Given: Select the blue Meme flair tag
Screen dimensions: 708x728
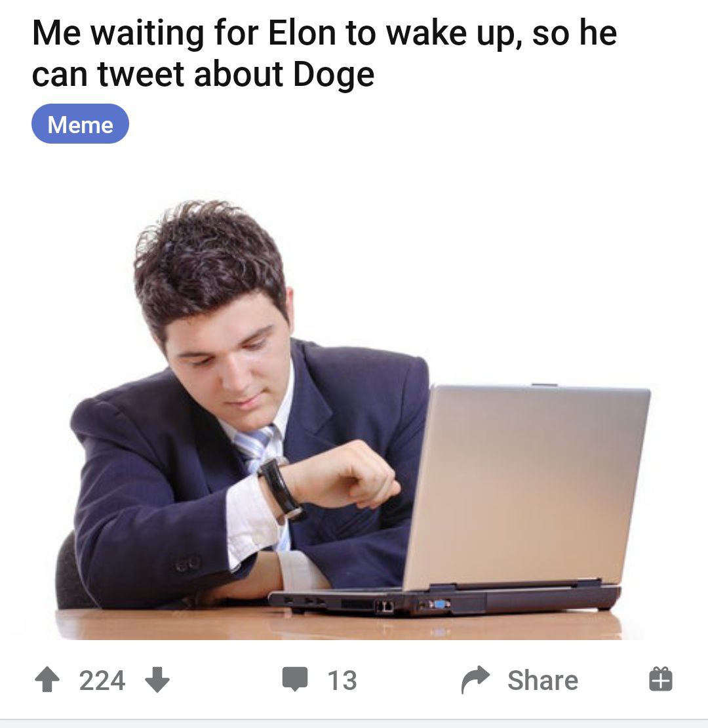Looking at the screenshot, I should point(80,124).
